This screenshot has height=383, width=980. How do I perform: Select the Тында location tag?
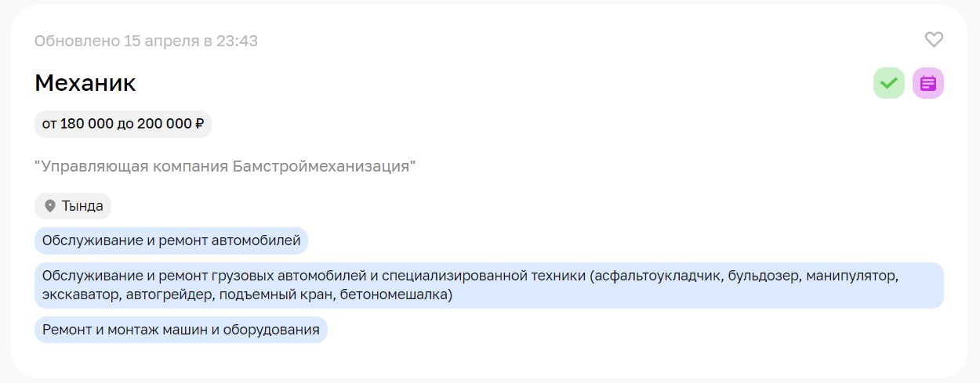click(x=73, y=206)
